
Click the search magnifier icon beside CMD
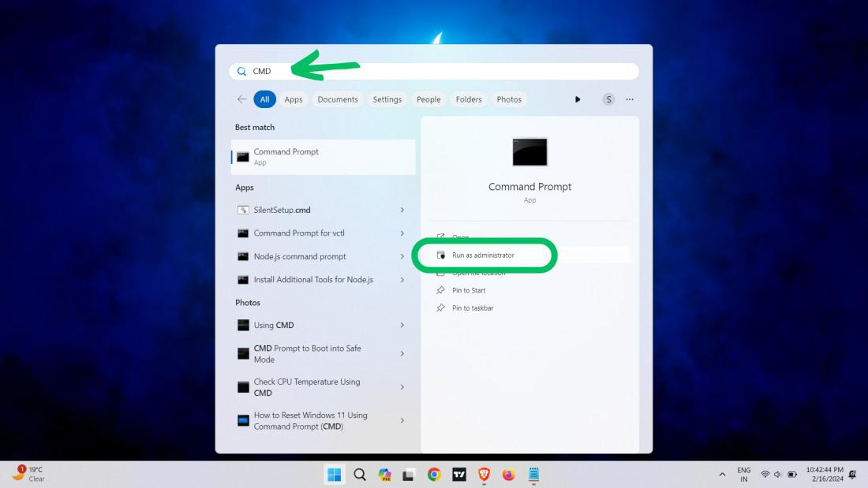click(241, 72)
